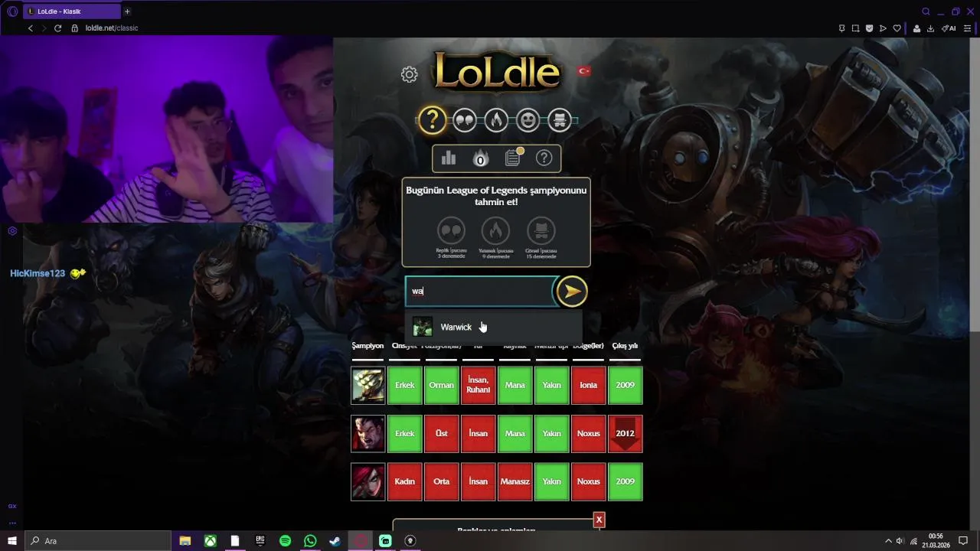
Task: Switch to the Quote mode icon
Action: click(x=465, y=120)
